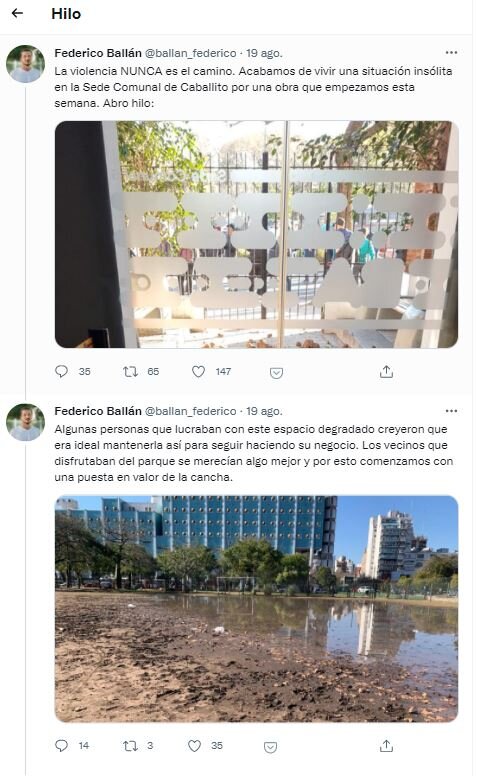Like the second tweet with 35 likes
Image resolution: width=477 pixels, height=776 pixels.
point(194,745)
